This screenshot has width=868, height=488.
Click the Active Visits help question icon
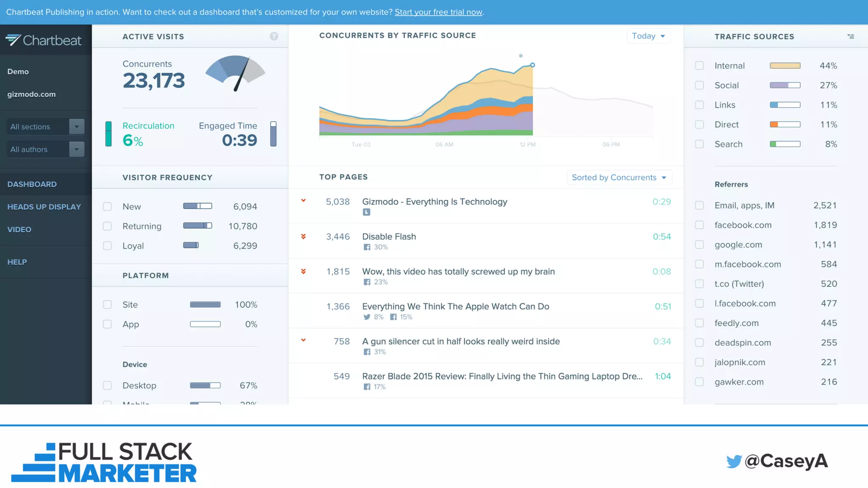(274, 36)
